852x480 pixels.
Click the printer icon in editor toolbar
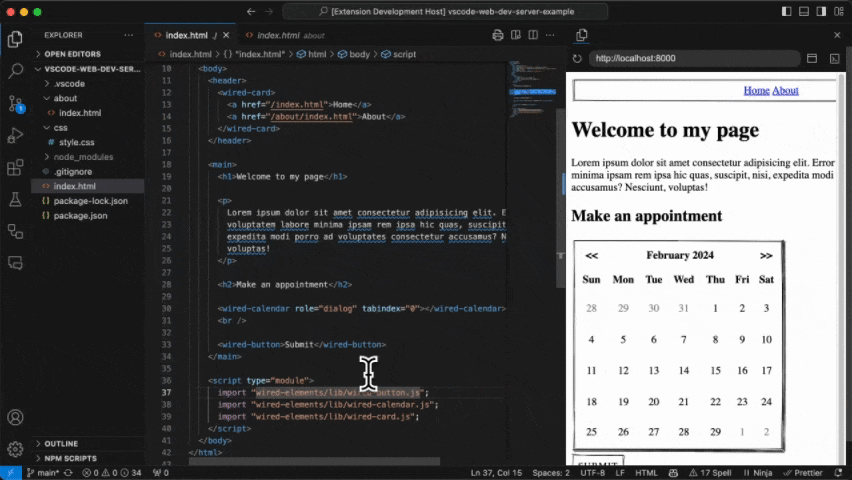498,35
